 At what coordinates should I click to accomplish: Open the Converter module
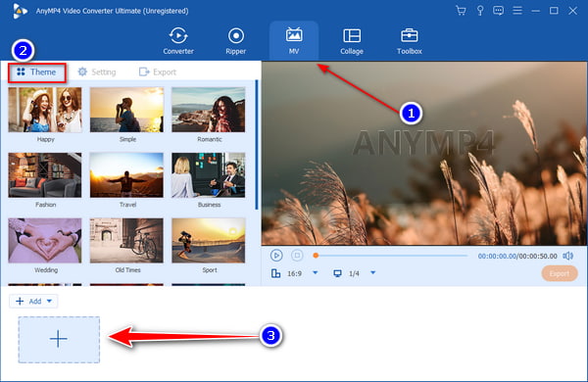point(178,41)
